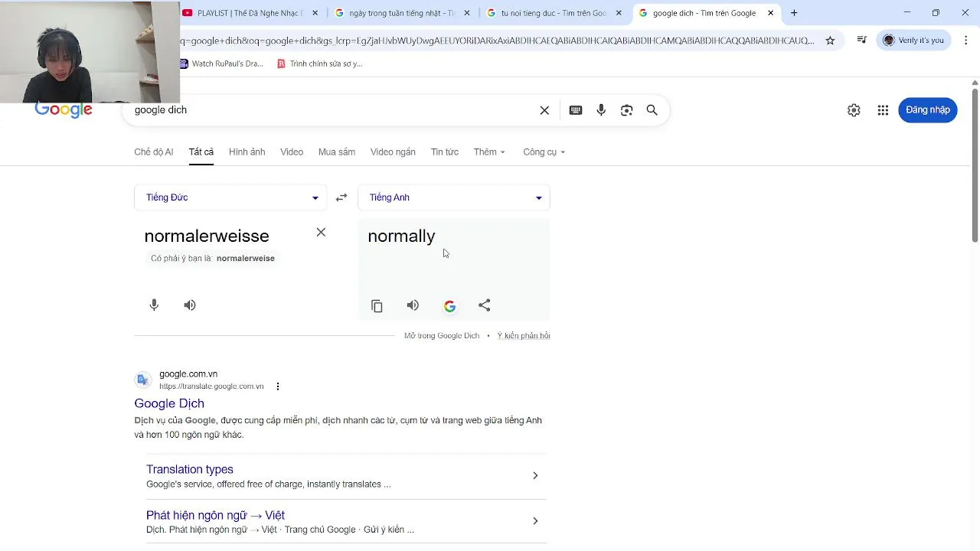Swap the translation languages
The width and height of the screenshot is (980, 551).
(341, 197)
